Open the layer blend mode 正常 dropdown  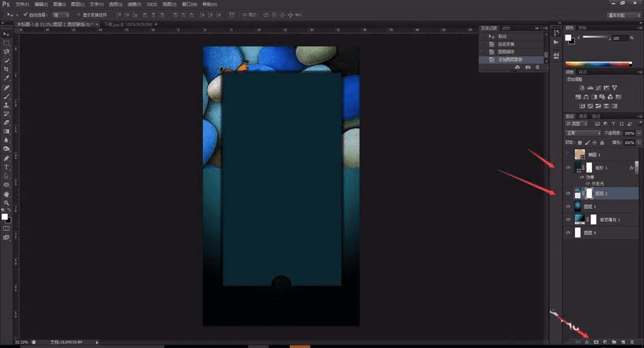coord(583,133)
